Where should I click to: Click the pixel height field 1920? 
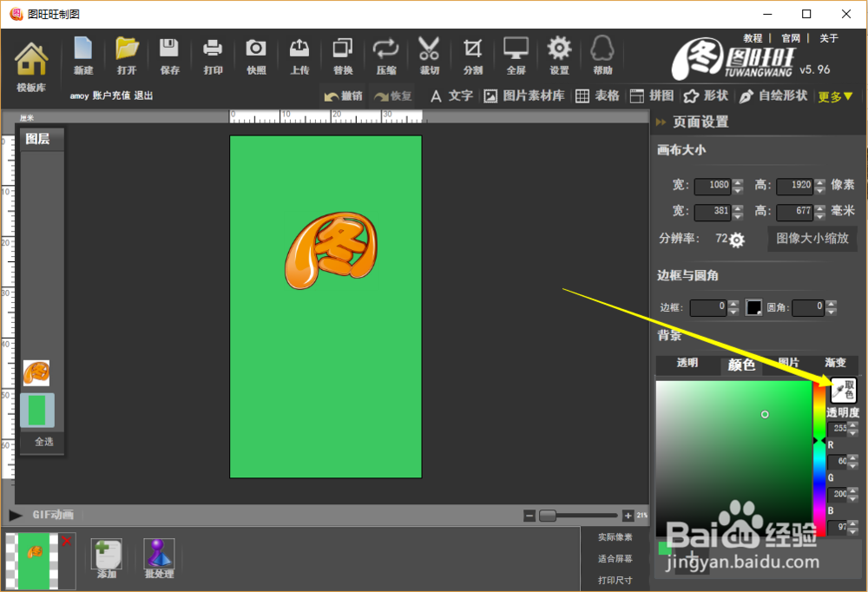tap(794, 186)
